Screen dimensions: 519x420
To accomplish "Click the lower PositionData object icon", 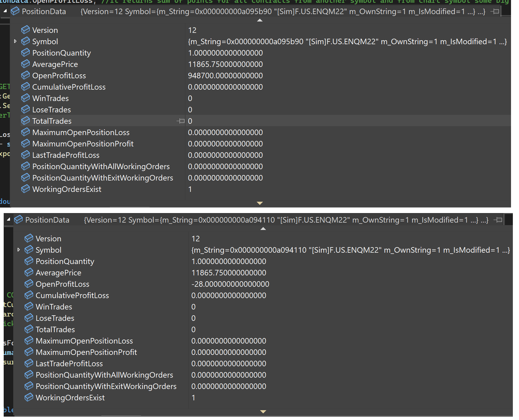I will (x=18, y=220).
